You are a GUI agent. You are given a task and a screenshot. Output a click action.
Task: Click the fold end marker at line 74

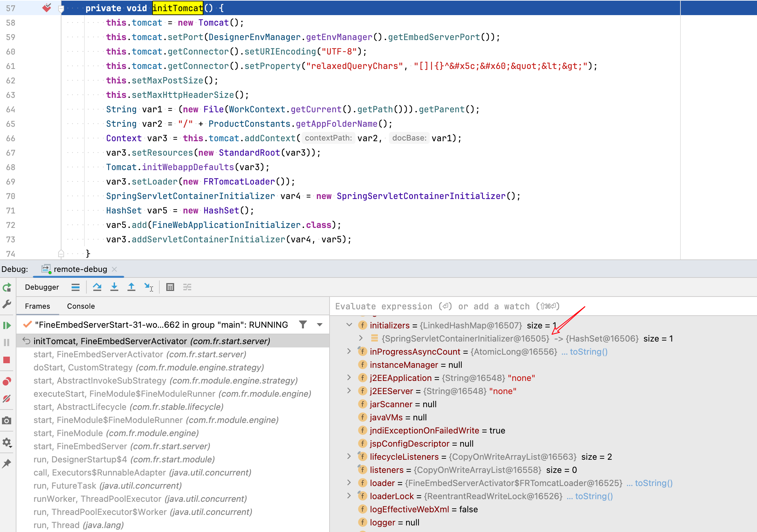(x=61, y=254)
